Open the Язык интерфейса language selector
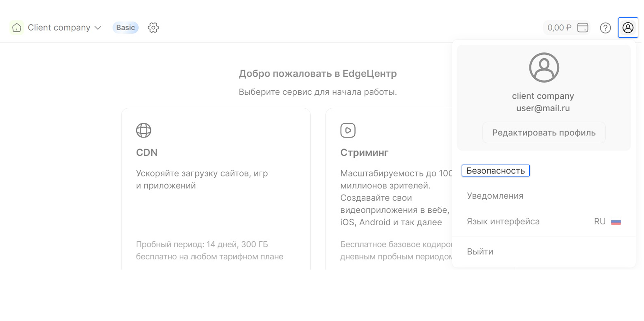Image resolution: width=644 pixels, height=321 pixels. (503, 222)
